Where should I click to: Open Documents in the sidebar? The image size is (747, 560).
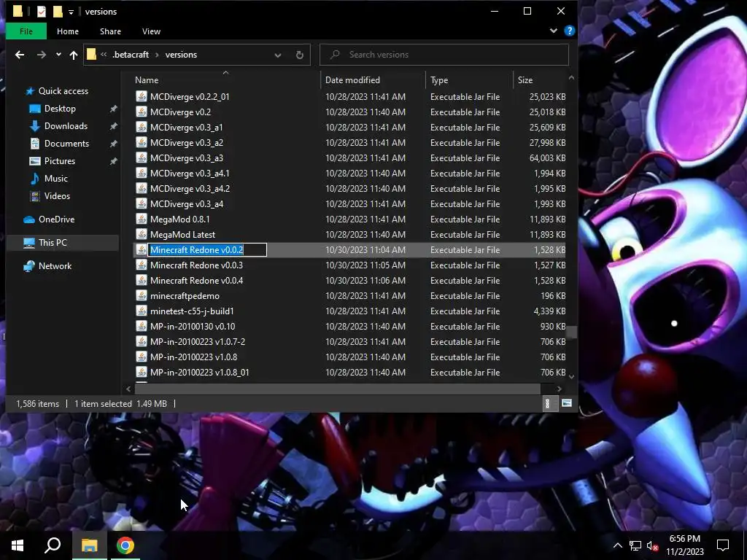[x=66, y=144]
